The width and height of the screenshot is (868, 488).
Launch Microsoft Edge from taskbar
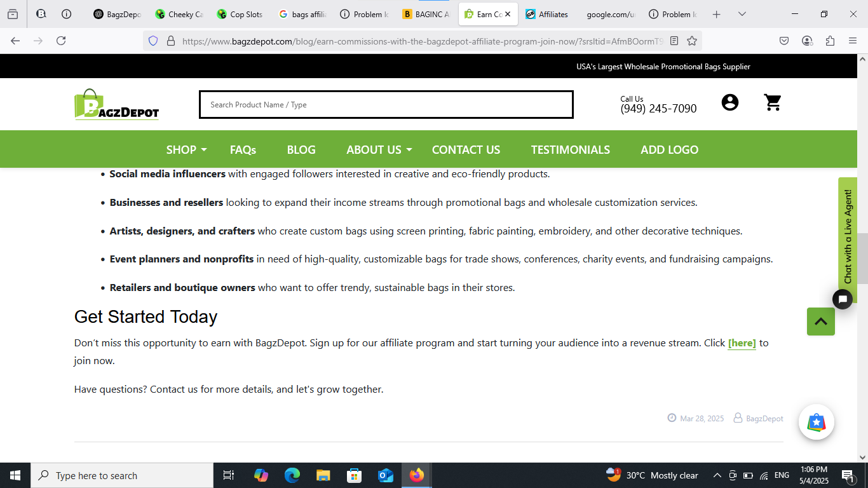[292, 475]
